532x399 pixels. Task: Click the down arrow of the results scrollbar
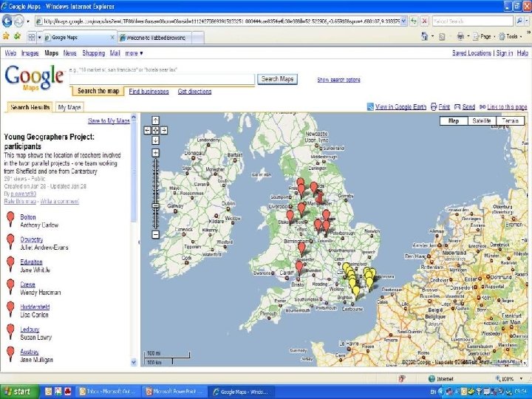(x=133, y=362)
